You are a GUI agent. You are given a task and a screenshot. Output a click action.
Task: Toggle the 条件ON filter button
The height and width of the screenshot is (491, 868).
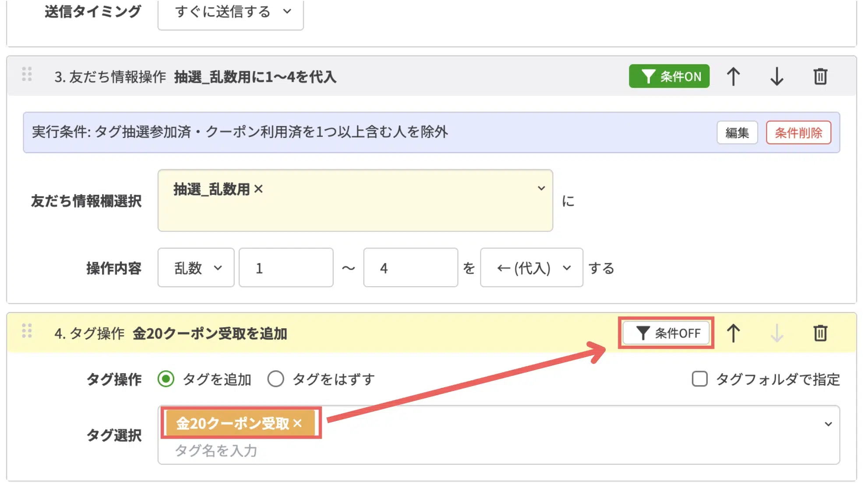(x=669, y=76)
